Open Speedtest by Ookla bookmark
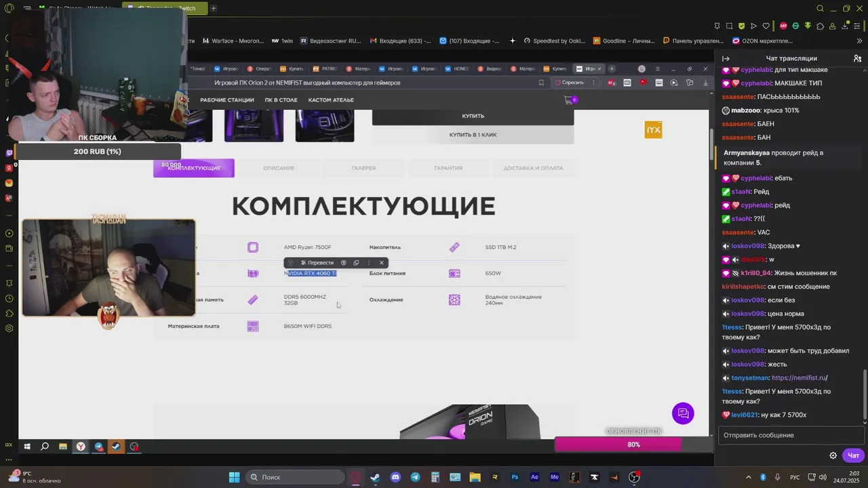This screenshot has height=488, width=868. [554, 41]
